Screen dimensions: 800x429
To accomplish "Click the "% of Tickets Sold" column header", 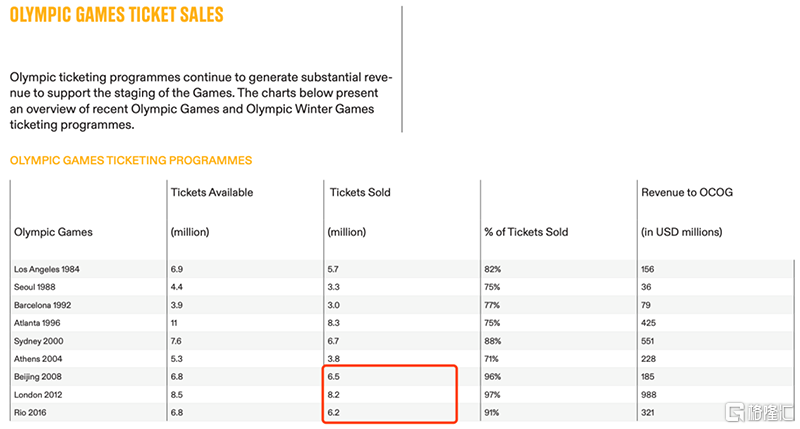I will coord(526,232).
